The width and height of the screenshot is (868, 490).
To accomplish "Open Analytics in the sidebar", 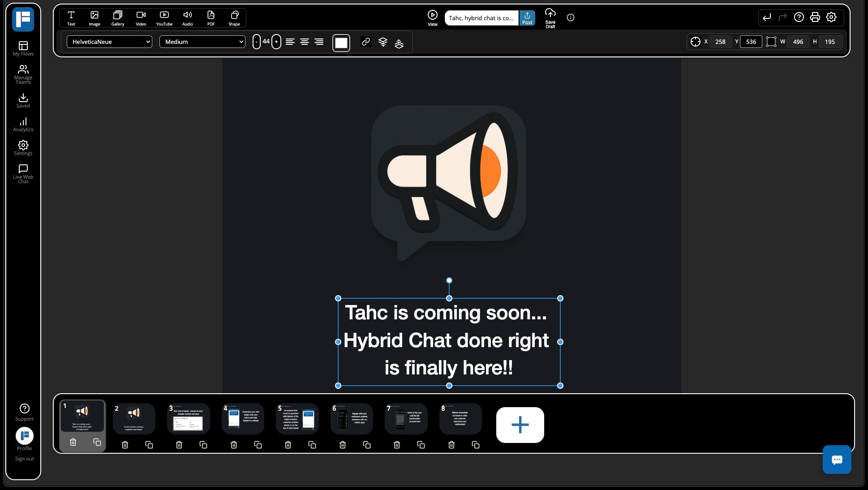I will (x=23, y=125).
